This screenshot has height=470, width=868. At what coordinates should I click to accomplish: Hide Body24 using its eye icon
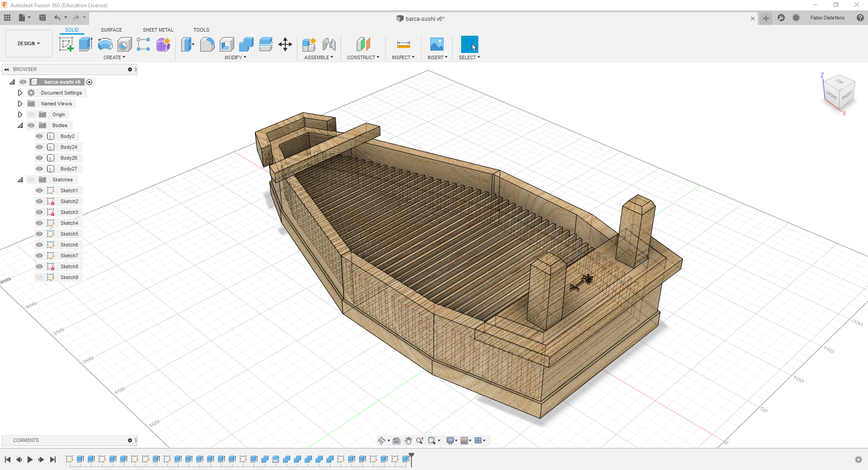pyautogui.click(x=39, y=147)
